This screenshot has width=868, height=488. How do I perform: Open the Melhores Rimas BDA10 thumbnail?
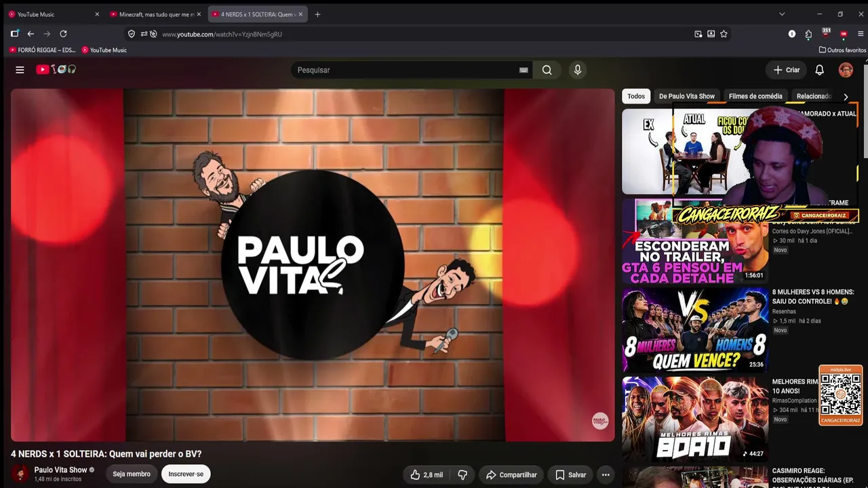(x=695, y=420)
